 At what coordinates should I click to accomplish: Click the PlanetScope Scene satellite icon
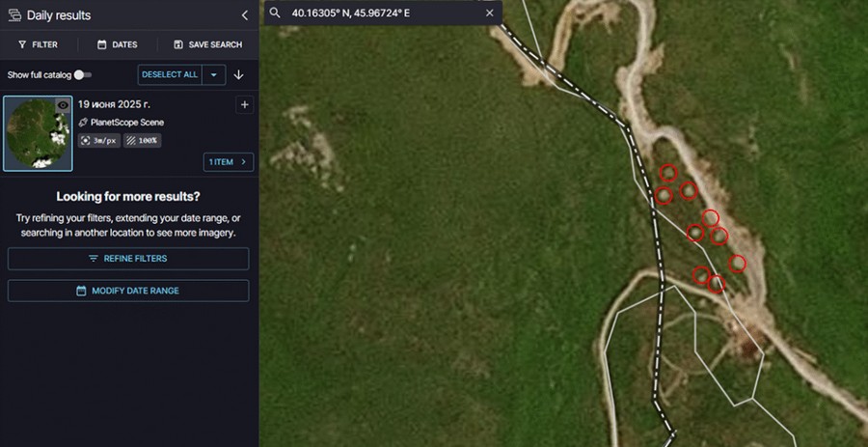click(83, 123)
